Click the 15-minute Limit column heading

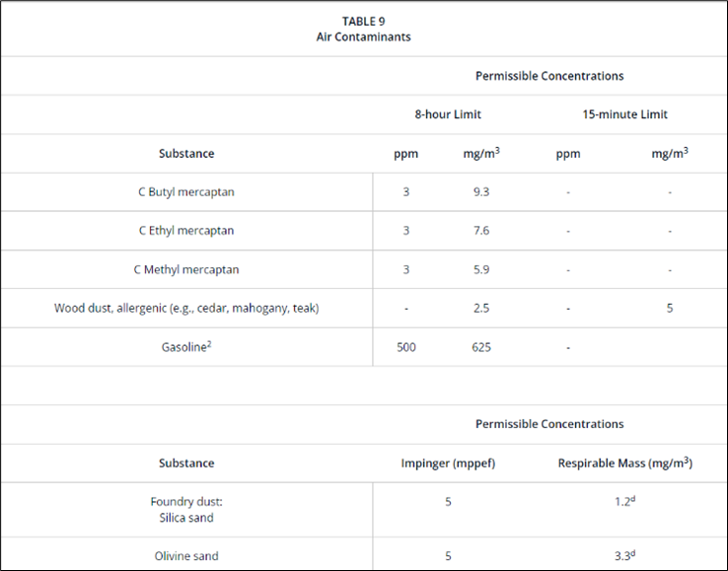point(625,114)
